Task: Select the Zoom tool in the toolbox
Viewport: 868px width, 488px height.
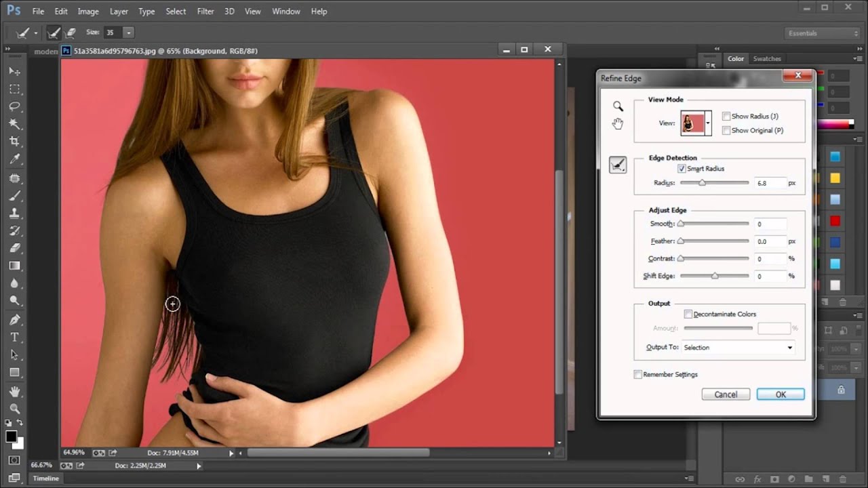Action: point(14,409)
